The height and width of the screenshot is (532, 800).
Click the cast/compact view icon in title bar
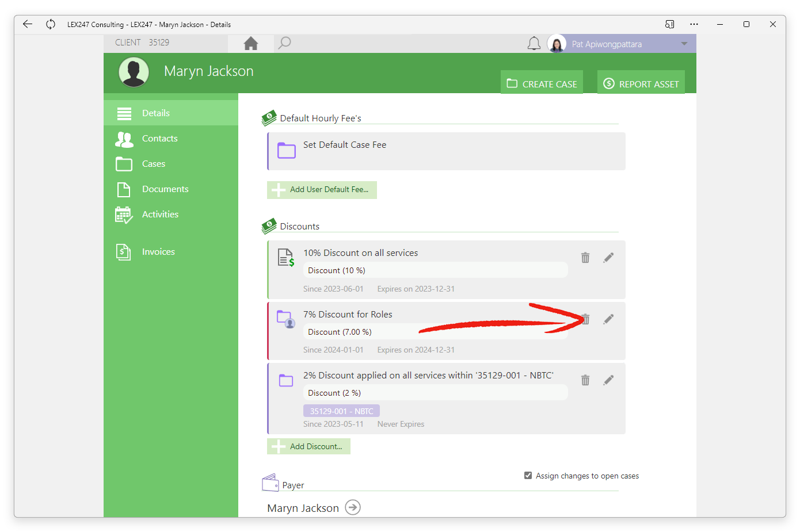(x=669, y=24)
